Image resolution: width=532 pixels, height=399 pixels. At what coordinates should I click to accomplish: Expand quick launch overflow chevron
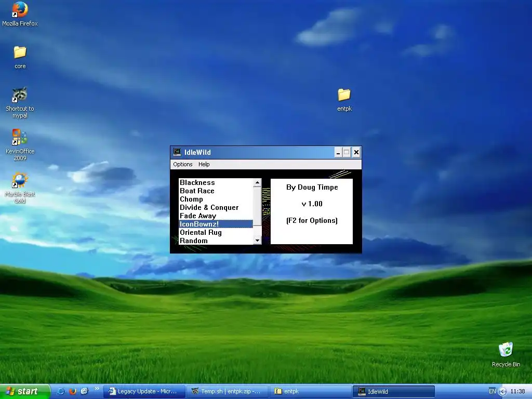(x=97, y=389)
